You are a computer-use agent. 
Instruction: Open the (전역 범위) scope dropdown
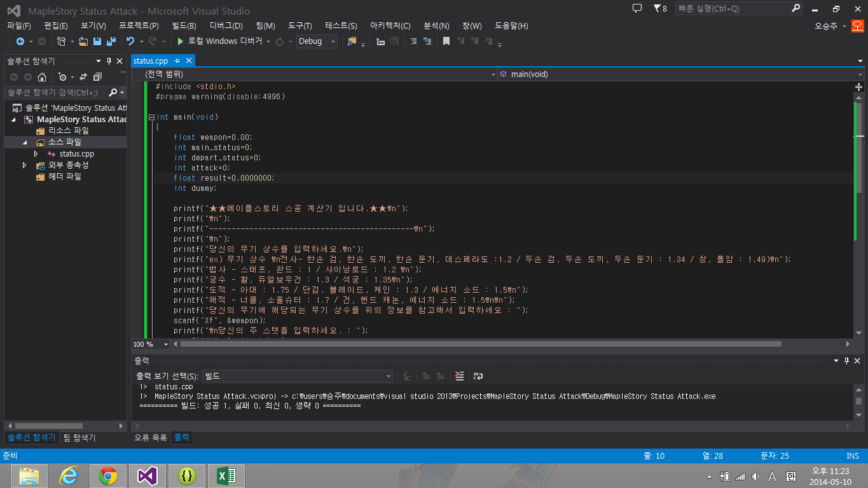point(315,74)
